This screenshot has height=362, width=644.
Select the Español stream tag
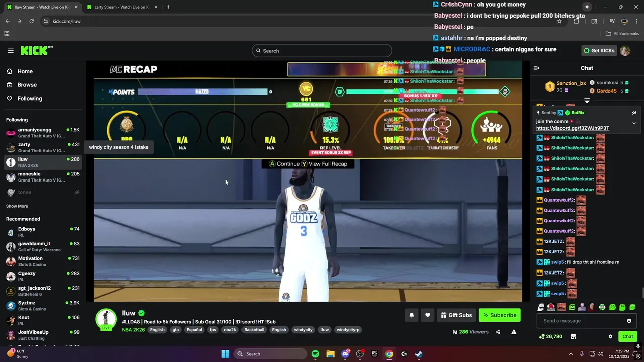pos(194,330)
